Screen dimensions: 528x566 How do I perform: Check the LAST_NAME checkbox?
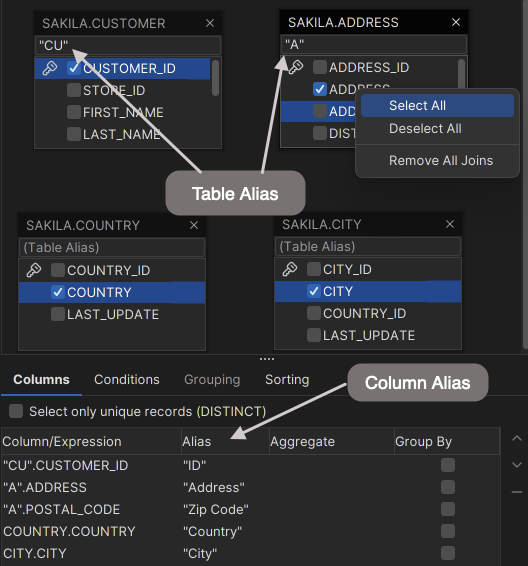(x=74, y=134)
